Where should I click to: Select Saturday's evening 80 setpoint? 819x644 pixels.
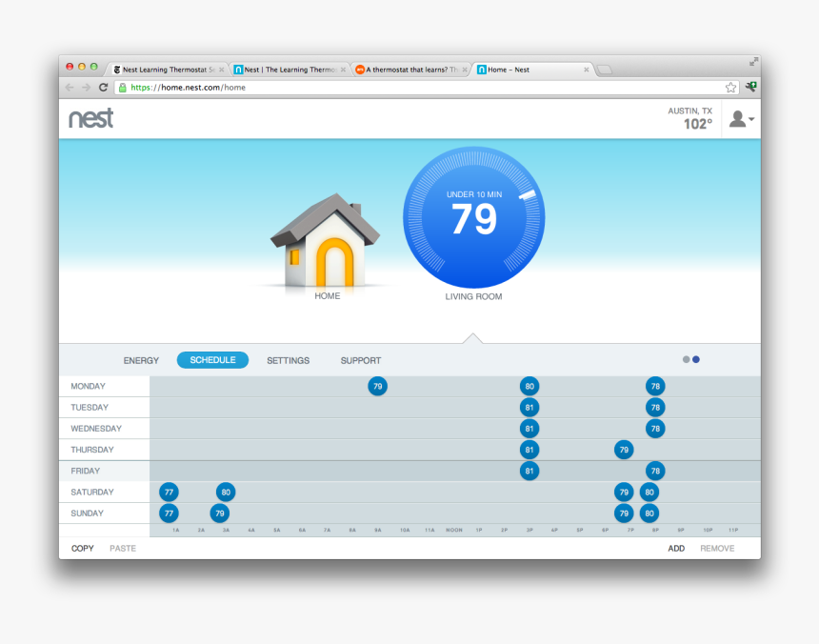click(x=649, y=492)
